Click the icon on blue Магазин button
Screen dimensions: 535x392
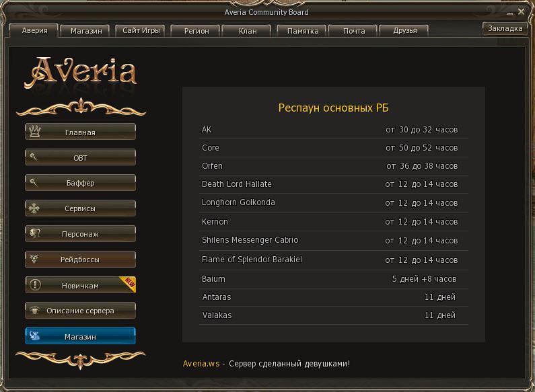point(34,336)
